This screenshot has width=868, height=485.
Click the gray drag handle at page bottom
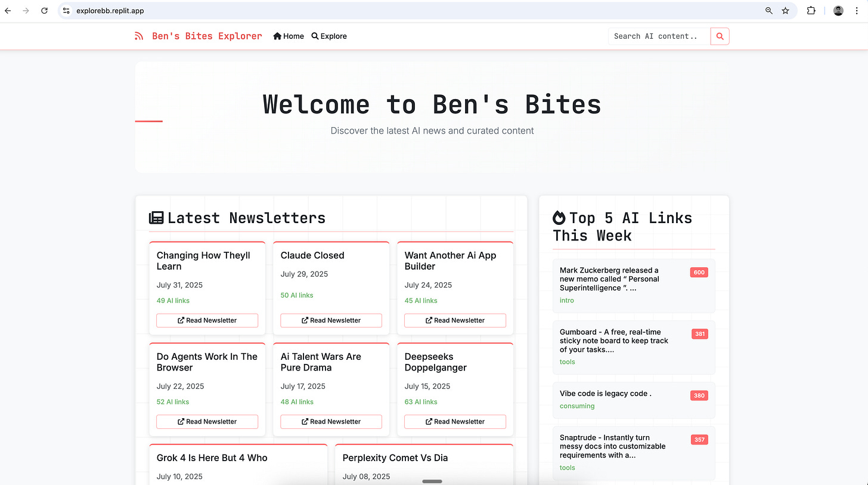point(432,481)
